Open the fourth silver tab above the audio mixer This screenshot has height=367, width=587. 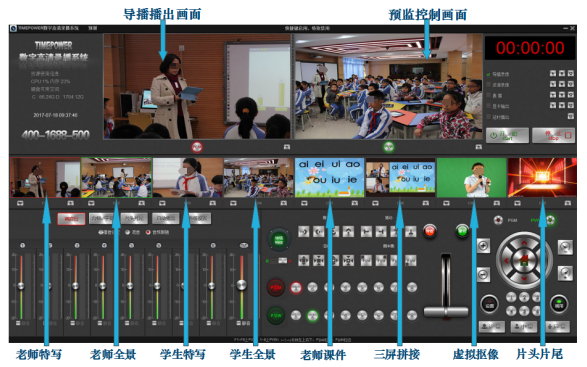click(166, 219)
